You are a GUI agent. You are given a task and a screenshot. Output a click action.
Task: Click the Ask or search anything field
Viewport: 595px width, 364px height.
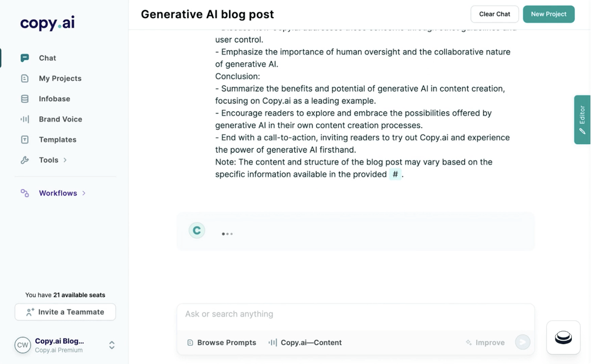(355, 314)
